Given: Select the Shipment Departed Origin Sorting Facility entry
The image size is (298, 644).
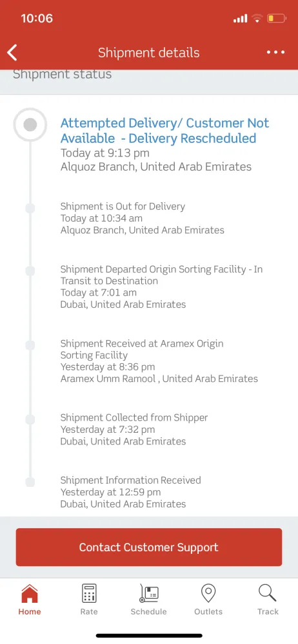Looking at the screenshot, I should 161,287.
